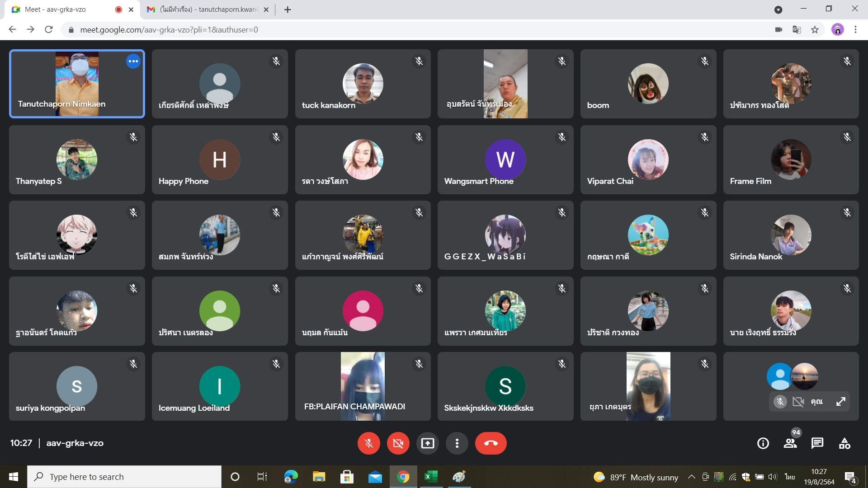Bookmark this page with star icon
868x488 pixels.
click(x=815, y=30)
